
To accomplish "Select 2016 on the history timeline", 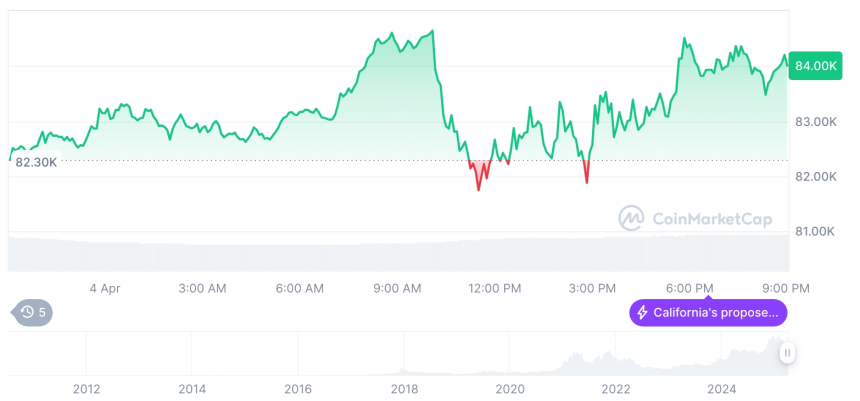I will [x=298, y=388].
